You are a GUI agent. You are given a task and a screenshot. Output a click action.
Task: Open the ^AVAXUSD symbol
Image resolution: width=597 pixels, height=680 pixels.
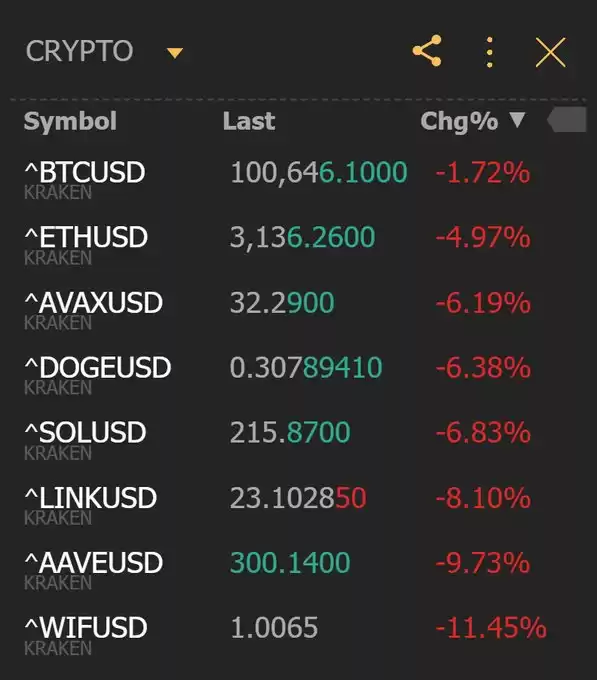pyautogui.click(x=94, y=302)
